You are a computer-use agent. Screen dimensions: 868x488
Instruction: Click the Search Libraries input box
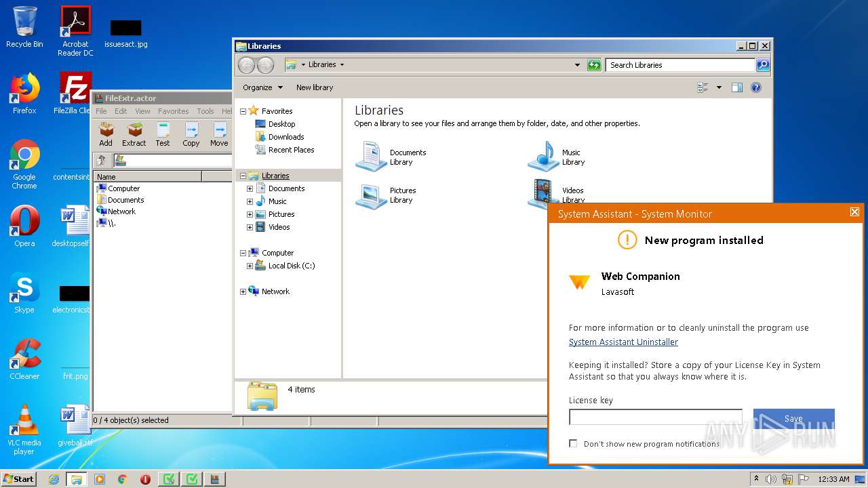coord(680,65)
